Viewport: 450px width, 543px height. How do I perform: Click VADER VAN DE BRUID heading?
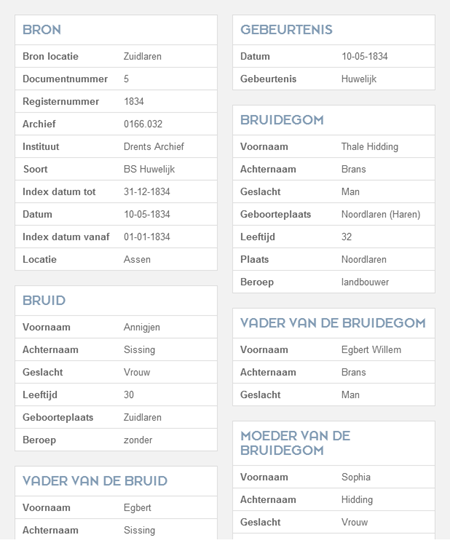[x=95, y=481]
